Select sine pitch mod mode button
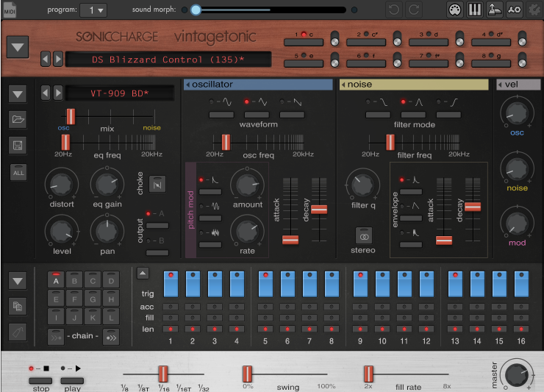Screen dimensions: 544x392 pyautogui.click(x=210, y=218)
